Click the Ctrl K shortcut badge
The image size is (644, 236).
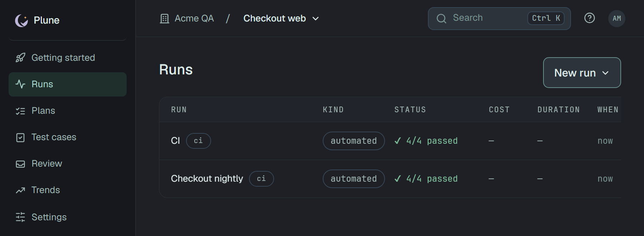(546, 18)
